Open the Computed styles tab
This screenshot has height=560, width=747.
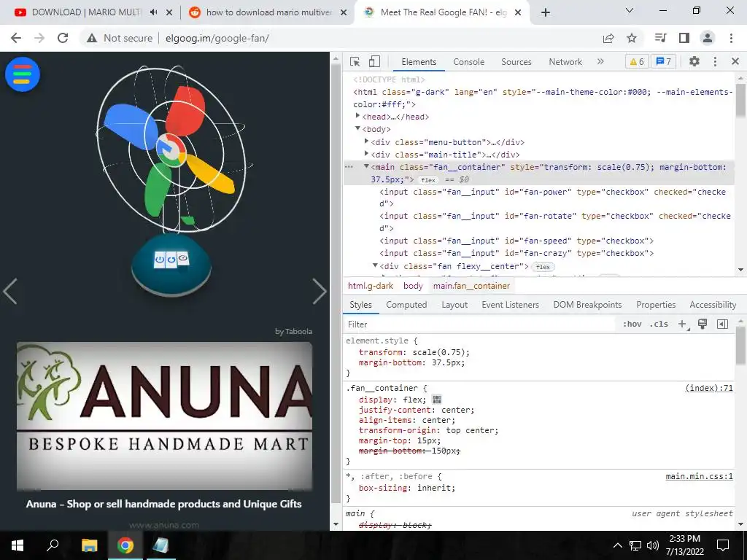(x=406, y=305)
